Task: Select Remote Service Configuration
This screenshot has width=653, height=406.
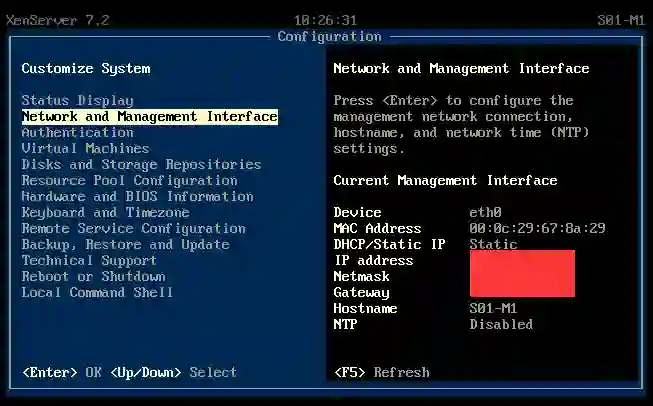Action: pos(133,229)
